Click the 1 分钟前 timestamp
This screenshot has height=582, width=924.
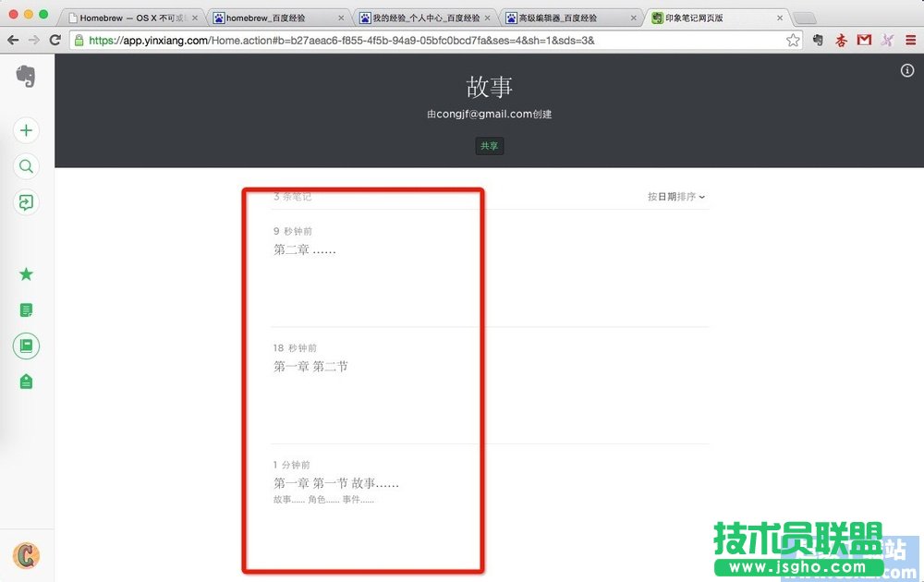(x=291, y=465)
